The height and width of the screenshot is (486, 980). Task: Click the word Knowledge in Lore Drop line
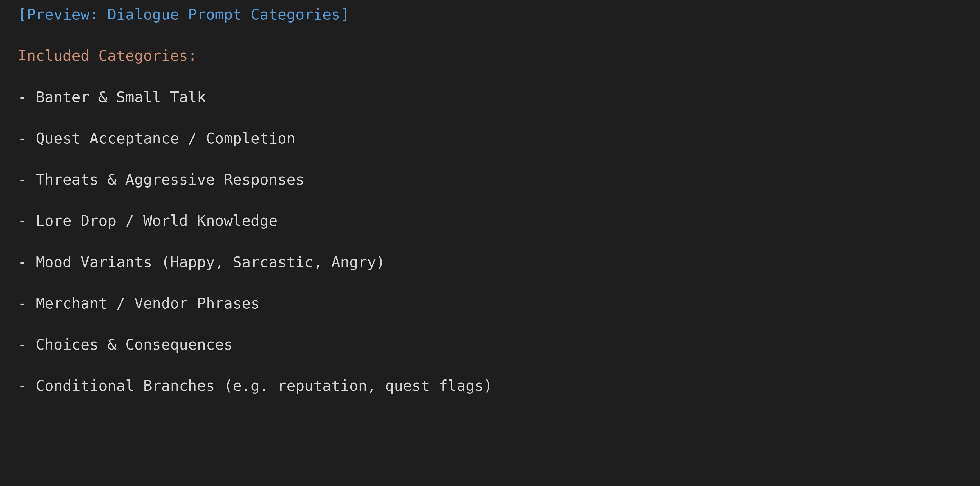coord(237,221)
